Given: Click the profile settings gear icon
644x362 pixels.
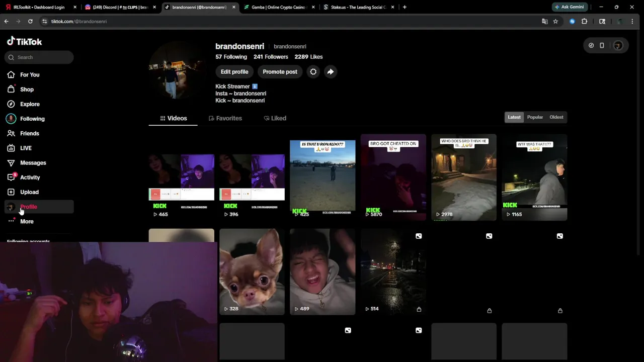Looking at the screenshot, I should [x=313, y=72].
